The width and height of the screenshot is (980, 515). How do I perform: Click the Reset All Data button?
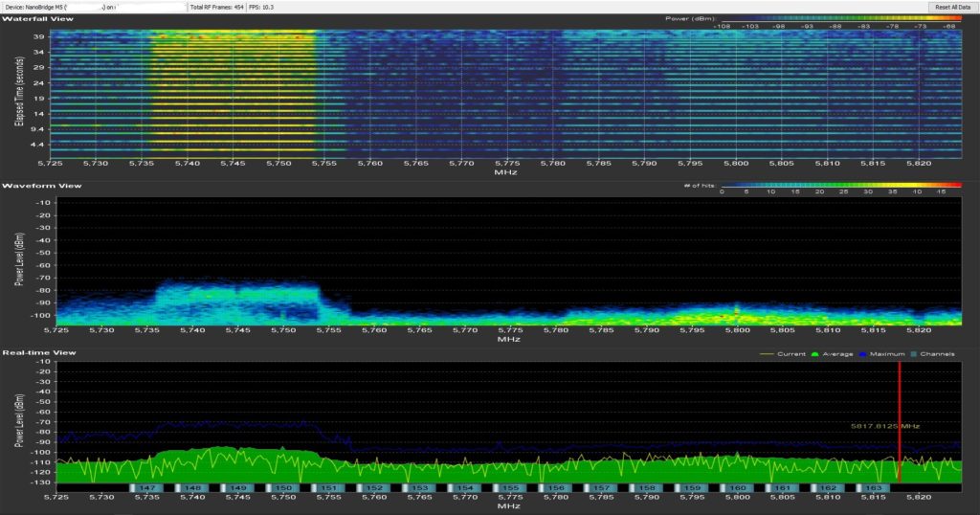pyautogui.click(x=953, y=7)
